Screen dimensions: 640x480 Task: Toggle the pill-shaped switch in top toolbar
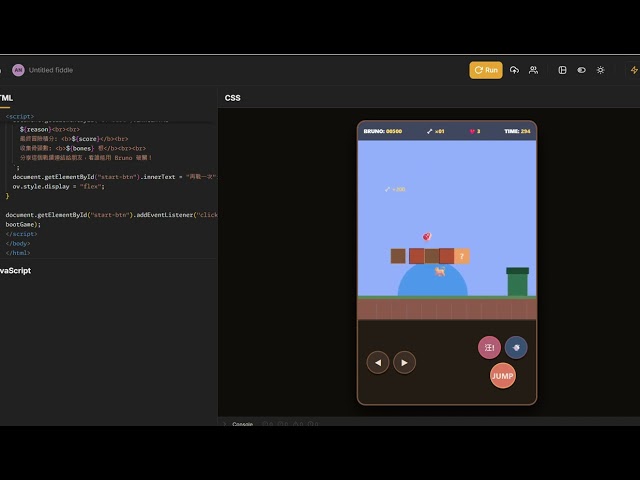(x=581, y=70)
